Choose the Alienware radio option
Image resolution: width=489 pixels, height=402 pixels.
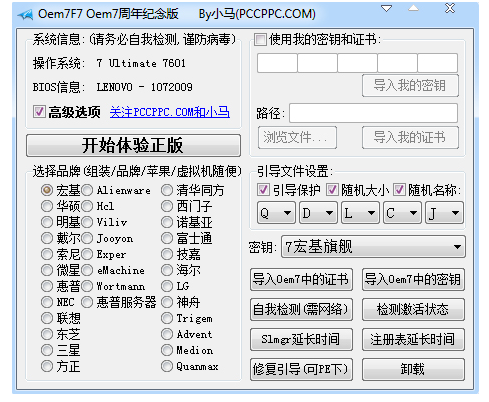87,190
